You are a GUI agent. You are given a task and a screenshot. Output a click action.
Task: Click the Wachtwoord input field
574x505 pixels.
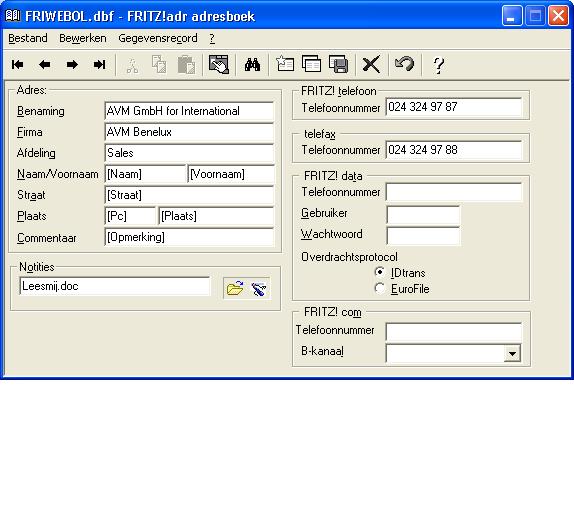coord(423,236)
